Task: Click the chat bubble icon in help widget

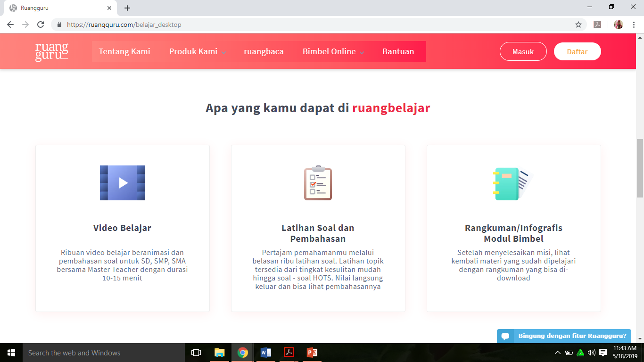Action: point(505,337)
